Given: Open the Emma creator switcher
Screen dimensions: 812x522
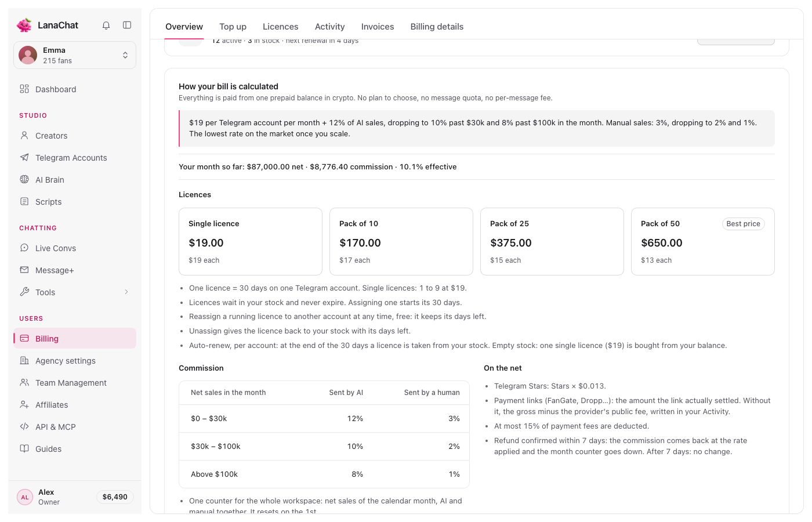Looking at the screenshot, I should 75,55.
